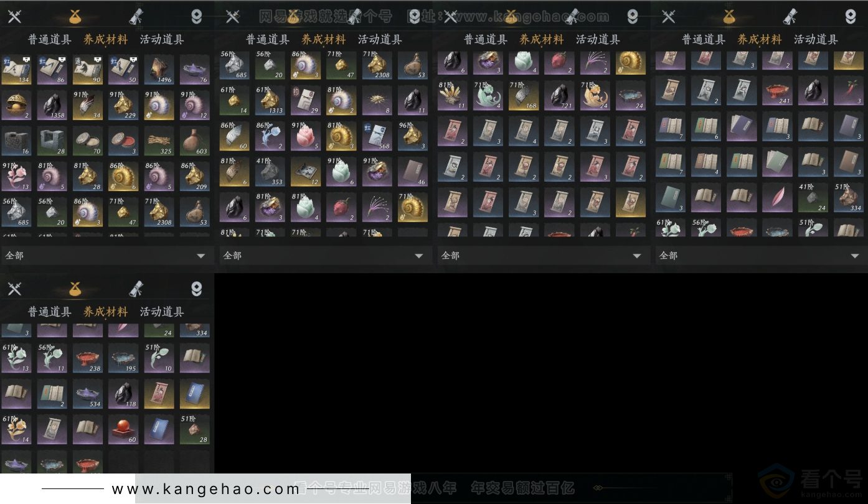Expand the 全部 dropdown in second panel
The height and width of the screenshot is (504, 868).
coord(324,256)
